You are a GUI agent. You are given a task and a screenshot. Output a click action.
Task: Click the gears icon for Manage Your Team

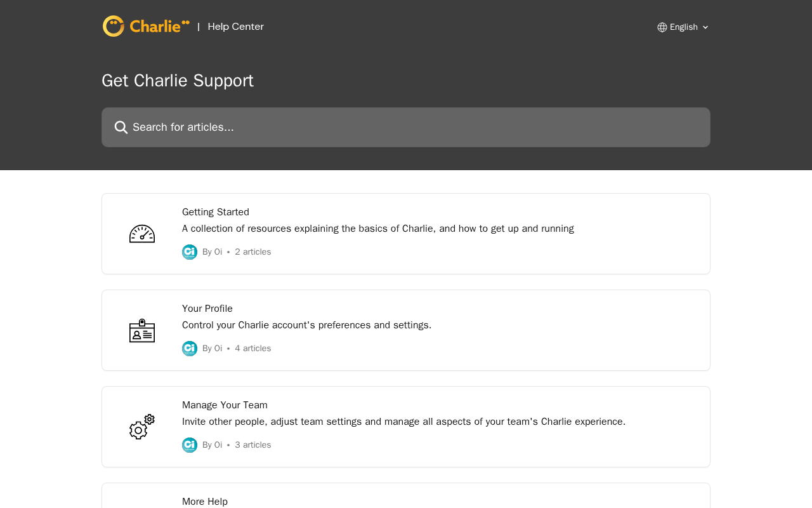pyautogui.click(x=142, y=427)
